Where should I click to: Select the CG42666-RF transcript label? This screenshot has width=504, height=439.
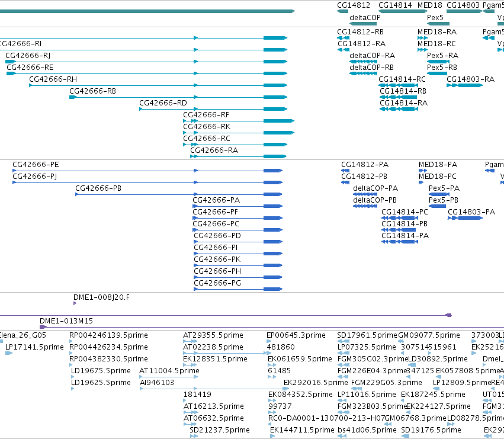tap(206, 115)
